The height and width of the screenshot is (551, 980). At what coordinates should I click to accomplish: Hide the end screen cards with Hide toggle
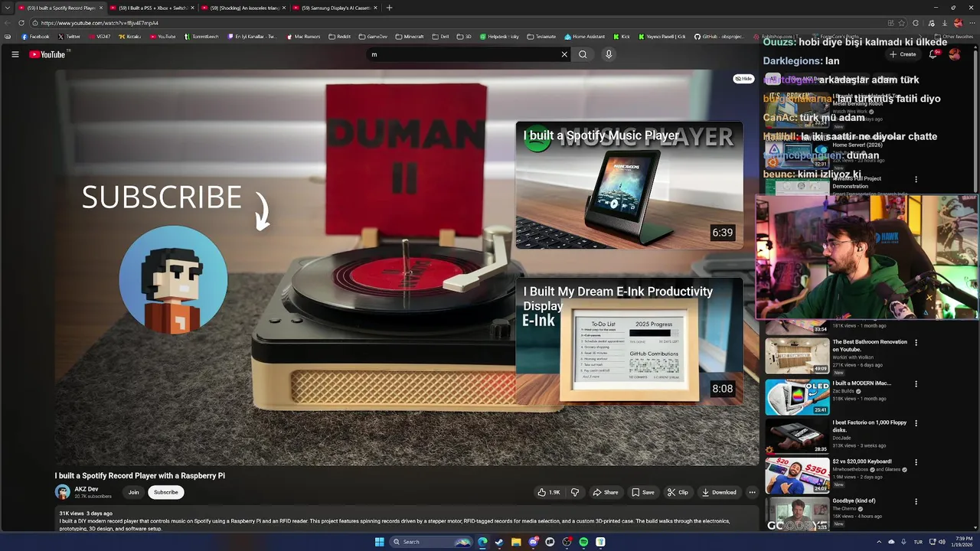(743, 79)
